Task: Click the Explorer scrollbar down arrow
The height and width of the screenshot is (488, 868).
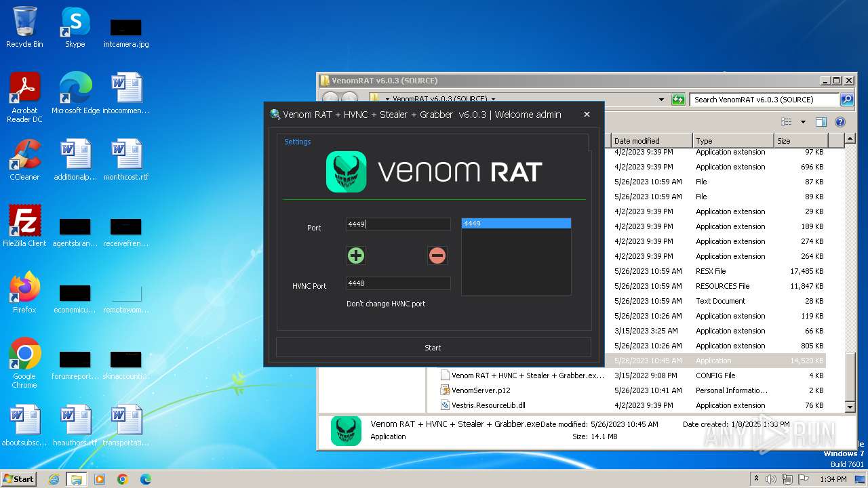Action: tap(850, 407)
